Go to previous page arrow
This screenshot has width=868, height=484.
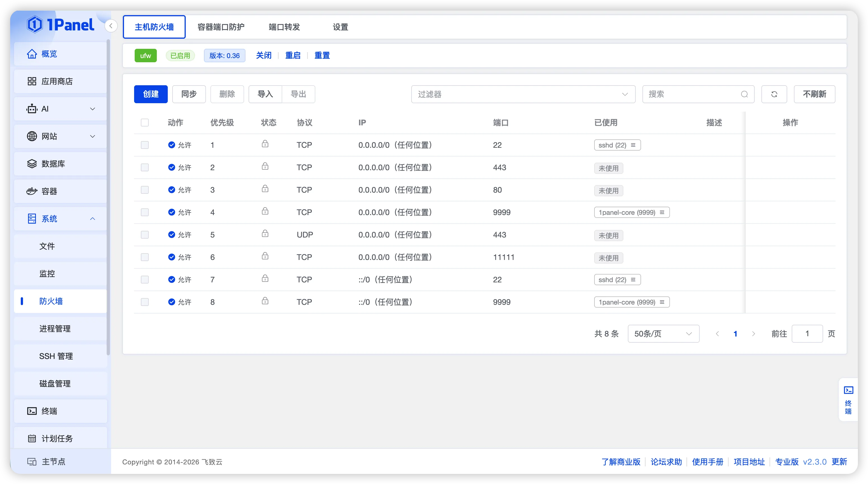click(717, 334)
